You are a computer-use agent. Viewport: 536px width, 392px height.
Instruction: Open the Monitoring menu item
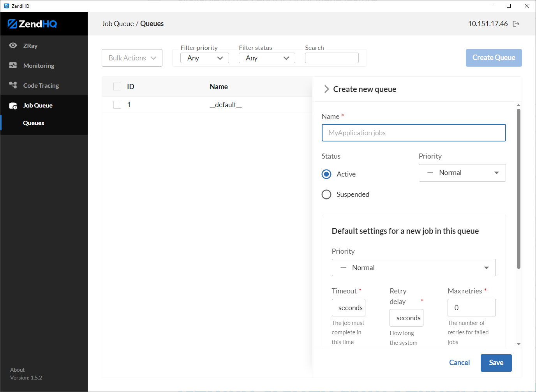point(39,65)
